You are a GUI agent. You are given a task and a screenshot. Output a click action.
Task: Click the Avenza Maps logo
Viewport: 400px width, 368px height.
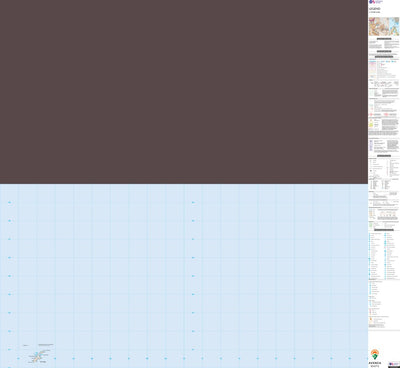pos(375,358)
